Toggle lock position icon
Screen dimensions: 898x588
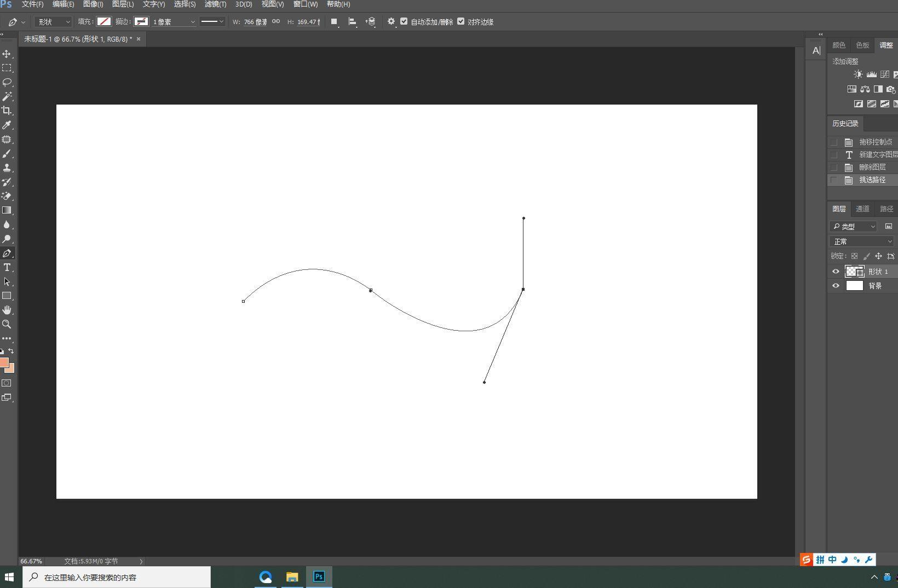878,256
